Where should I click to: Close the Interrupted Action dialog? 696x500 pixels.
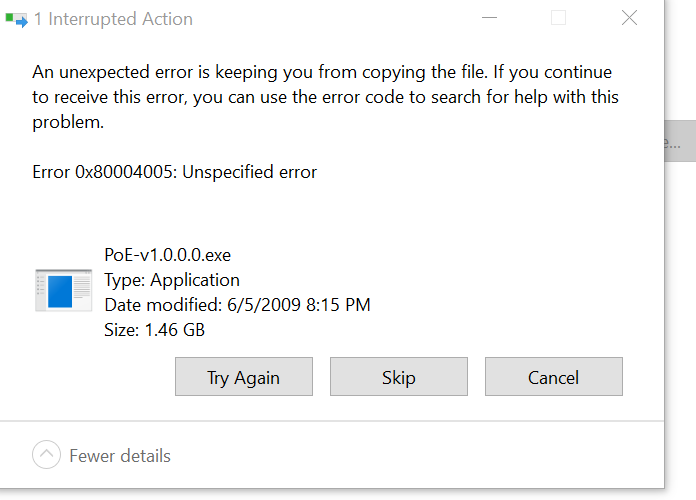[x=629, y=18]
